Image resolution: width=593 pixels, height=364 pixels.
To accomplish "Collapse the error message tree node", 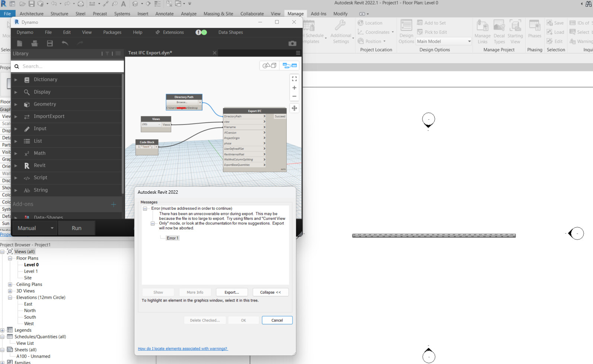I will tap(145, 209).
